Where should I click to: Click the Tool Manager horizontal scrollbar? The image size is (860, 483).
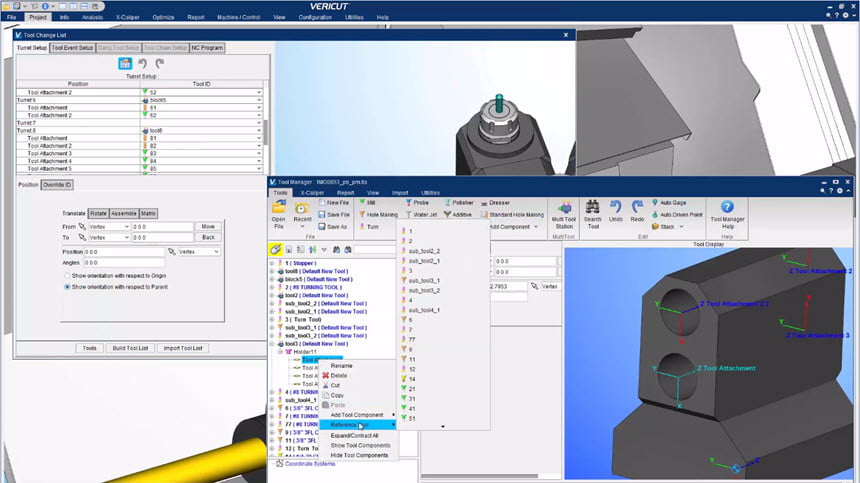click(480, 476)
